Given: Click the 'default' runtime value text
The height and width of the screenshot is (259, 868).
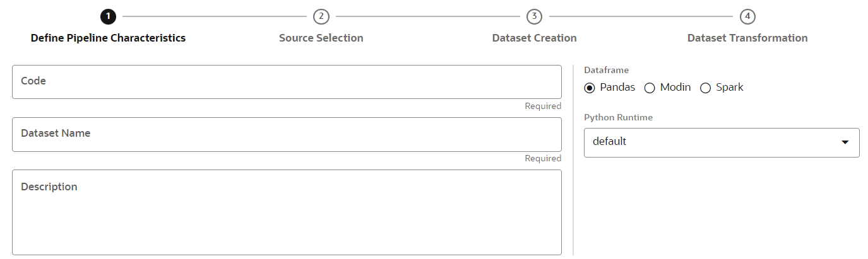Looking at the screenshot, I should tap(609, 142).
